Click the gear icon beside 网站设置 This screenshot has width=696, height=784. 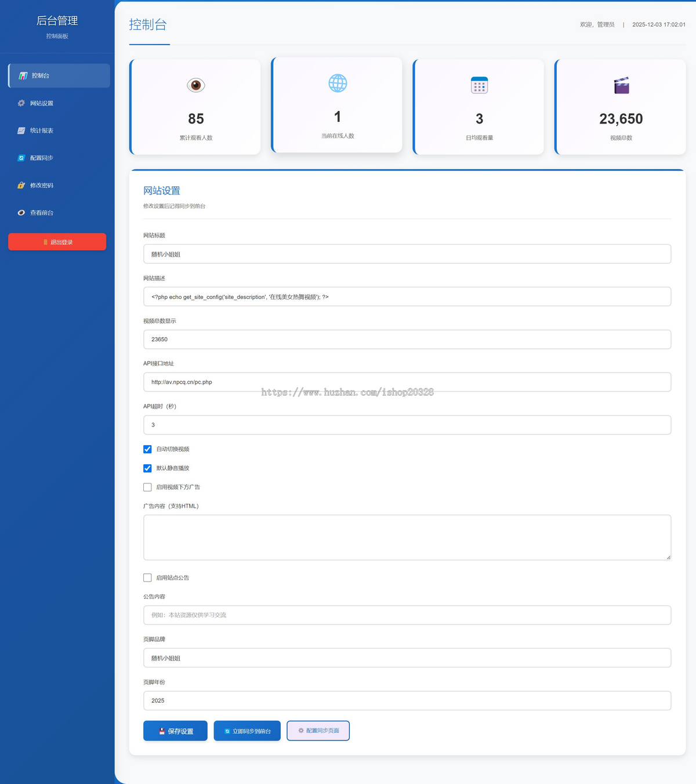pyautogui.click(x=21, y=103)
